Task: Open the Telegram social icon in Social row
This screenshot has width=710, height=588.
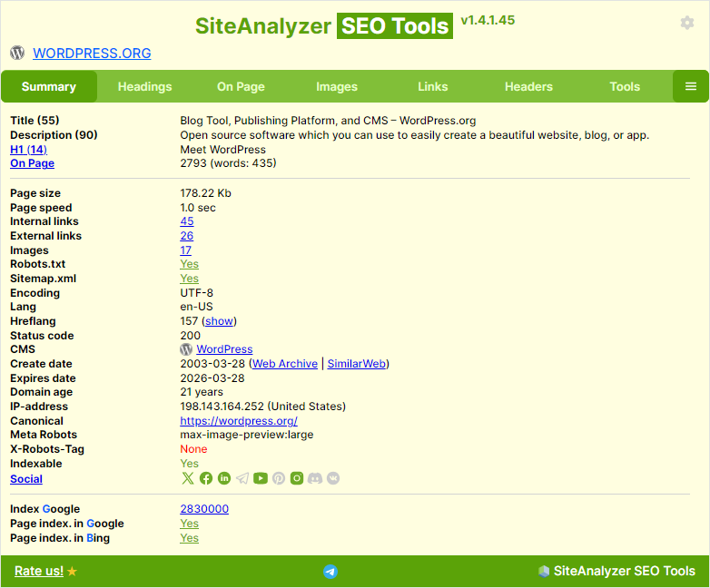Action: click(242, 478)
